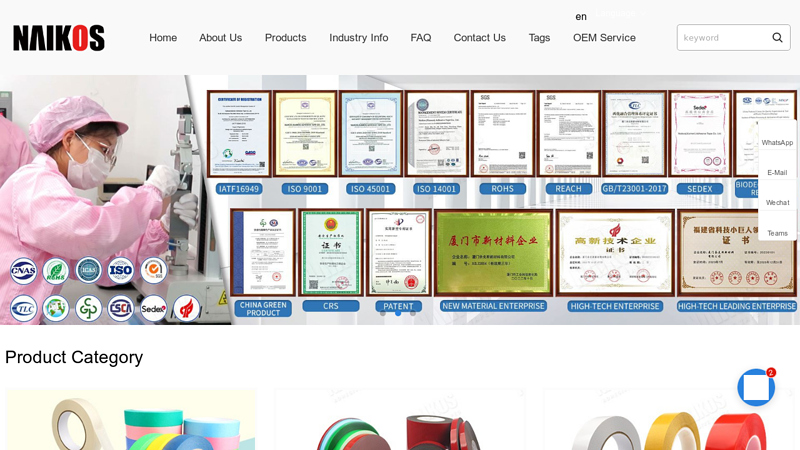Open Wechat contact in side panel
Viewport: 800px width, 450px height.
point(777,203)
